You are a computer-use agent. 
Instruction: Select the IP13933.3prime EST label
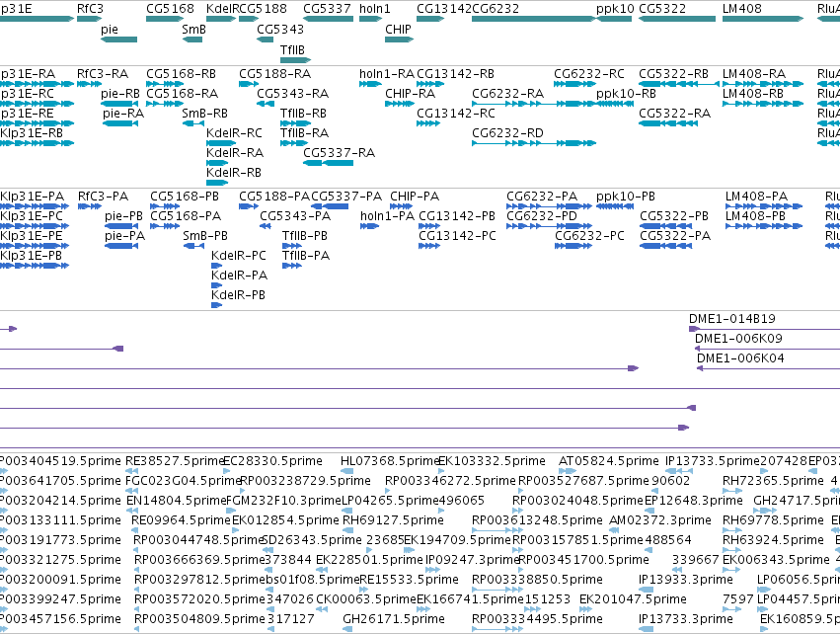pyautogui.click(x=686, y=580)
